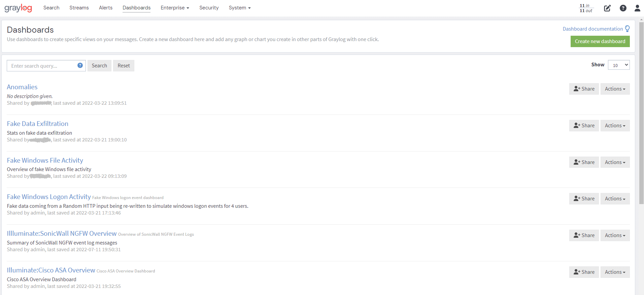
Task: Open the help question mark icon
Action: pos(623,8)
